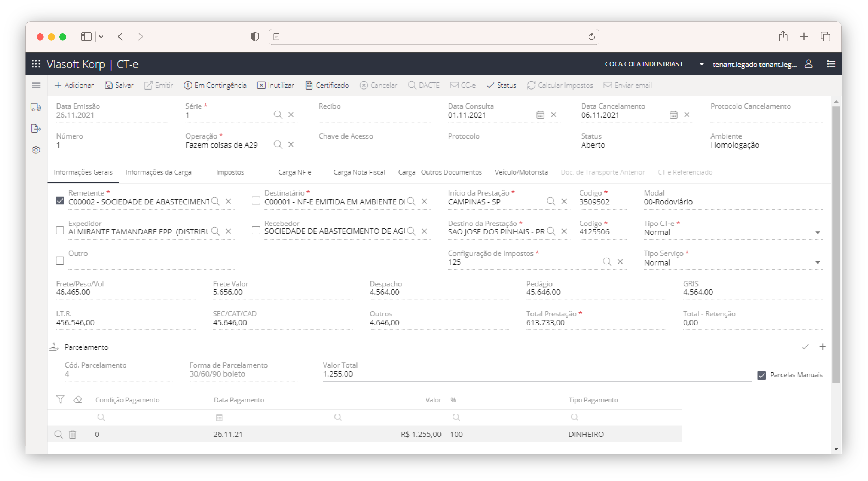Clear the Operação field with X icon
Viewport: 868px width, 481px height.
291,145
